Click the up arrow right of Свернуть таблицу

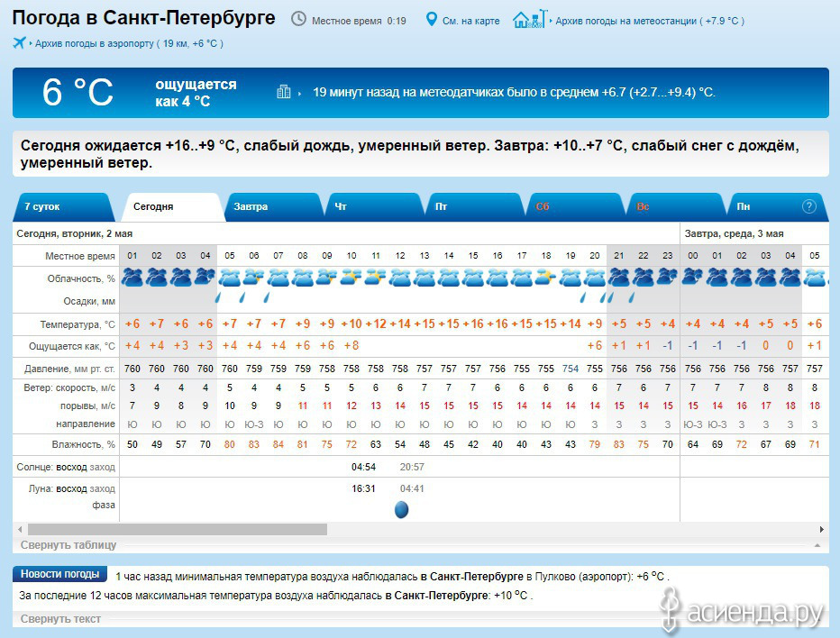(x=817, y=546)
